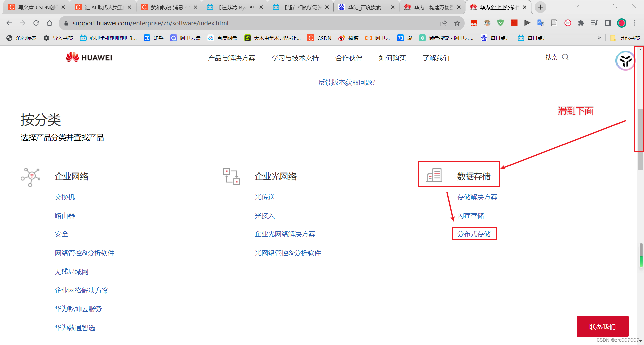This screenshot has height=345, width=644.
Task: Open the 闪存存储 link
Action: point(471,216)
